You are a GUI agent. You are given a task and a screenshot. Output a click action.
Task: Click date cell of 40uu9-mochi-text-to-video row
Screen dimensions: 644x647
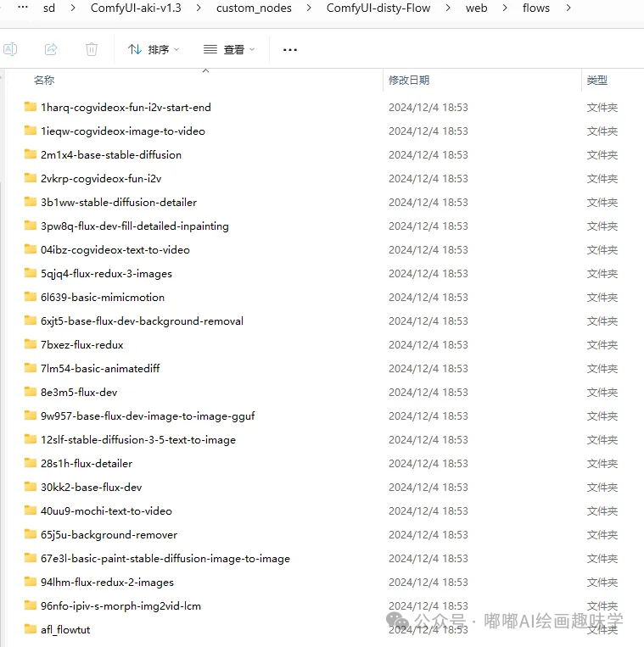point(428,510)
